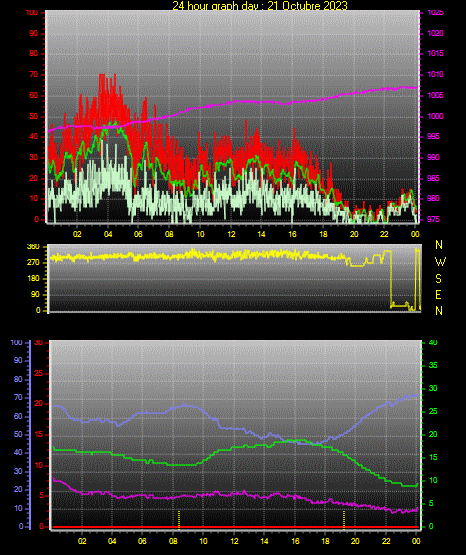Click the first yellow dotted sunrise marker
The image size is (466, 555).
pyautogui.click(x=179, y=520)
